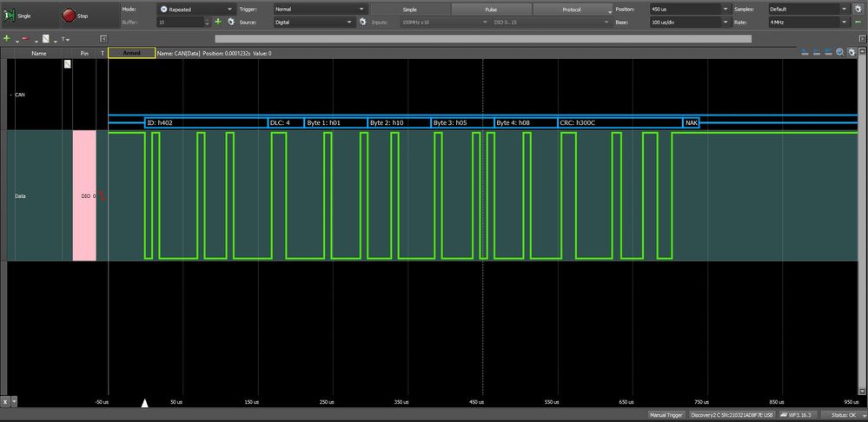Image resolution: width=868 pixels, height=422 pixels.
Task: Click the X cursor button at bottom left
Action: click(x=5, y=401)
